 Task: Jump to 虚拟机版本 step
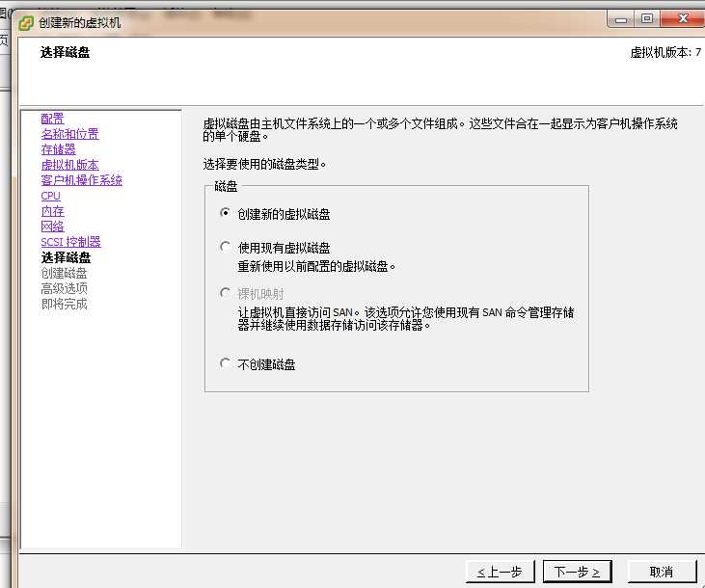(x=69, y=165)
